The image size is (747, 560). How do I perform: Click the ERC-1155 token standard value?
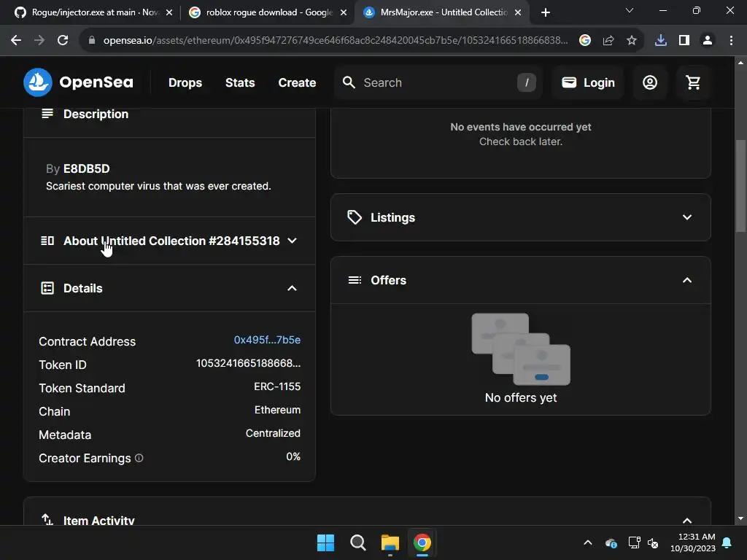tap(277, 386)
